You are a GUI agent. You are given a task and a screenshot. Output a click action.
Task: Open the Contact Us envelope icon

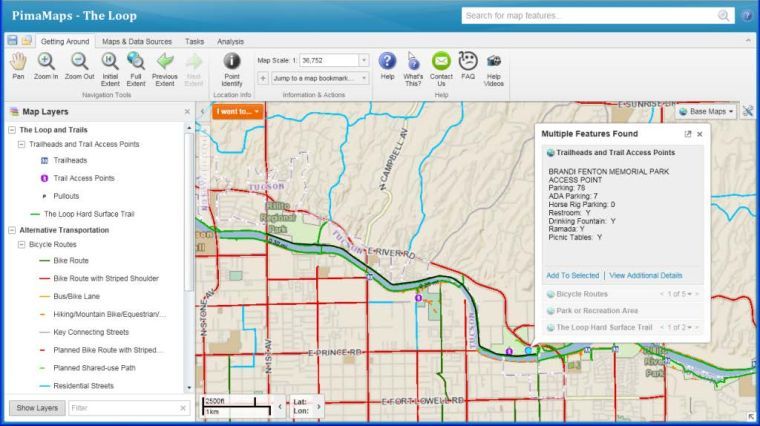[x=441, y=65]
